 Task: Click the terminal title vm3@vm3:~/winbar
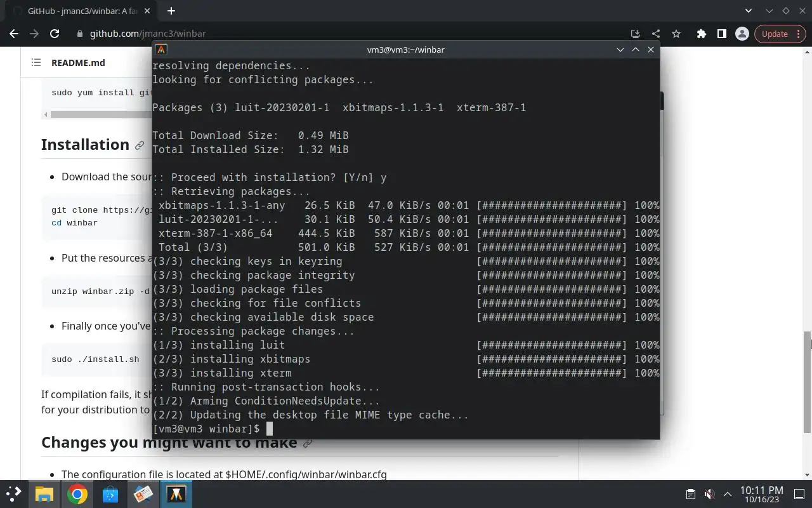point(406,50)
